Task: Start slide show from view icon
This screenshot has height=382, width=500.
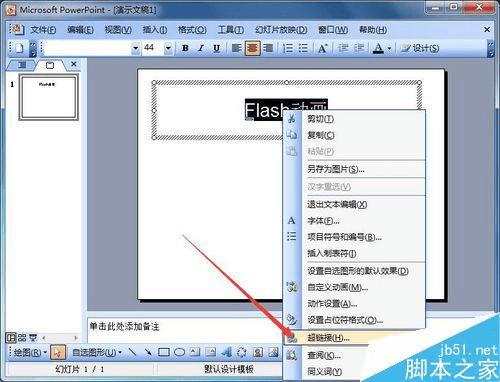Action: coord(33,338)
